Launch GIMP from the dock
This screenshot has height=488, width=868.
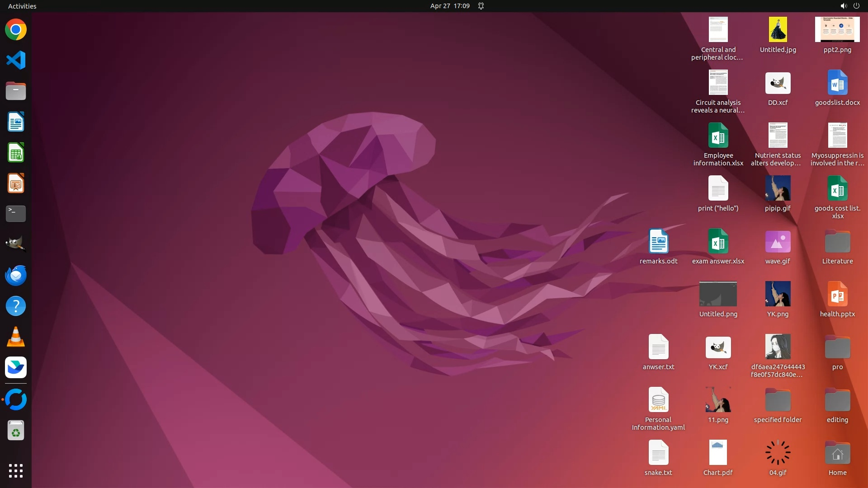(x=16, y=244)
